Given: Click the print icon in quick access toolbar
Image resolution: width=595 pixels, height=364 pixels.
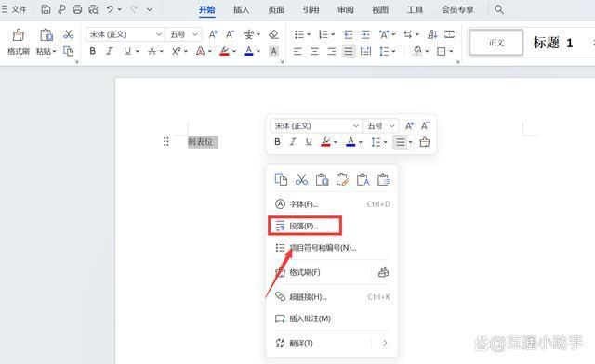Looking at the screenshot, I should [x=77, y=9].
